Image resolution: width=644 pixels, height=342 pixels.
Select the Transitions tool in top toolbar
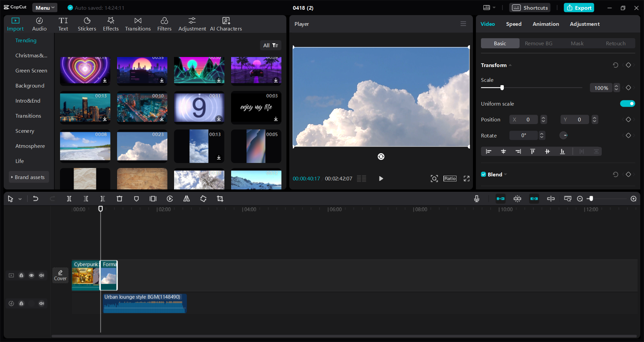click(138, 23)
